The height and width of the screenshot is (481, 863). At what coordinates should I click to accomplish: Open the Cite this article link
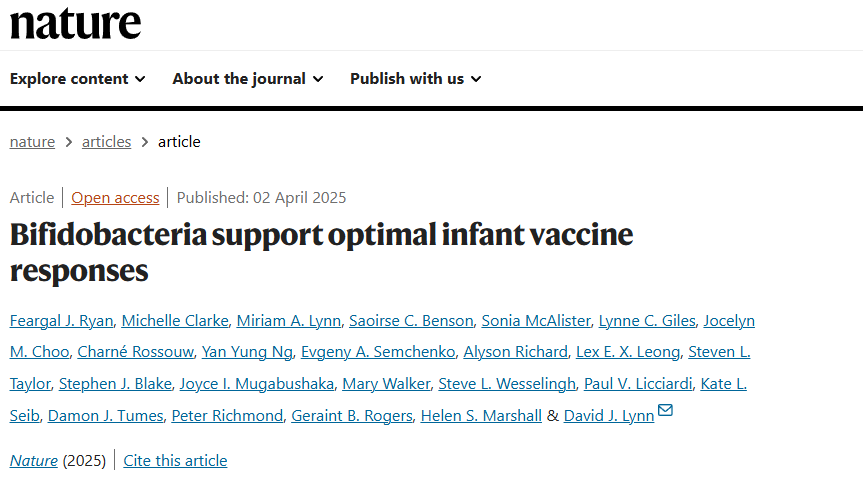(x=175, y=461)
